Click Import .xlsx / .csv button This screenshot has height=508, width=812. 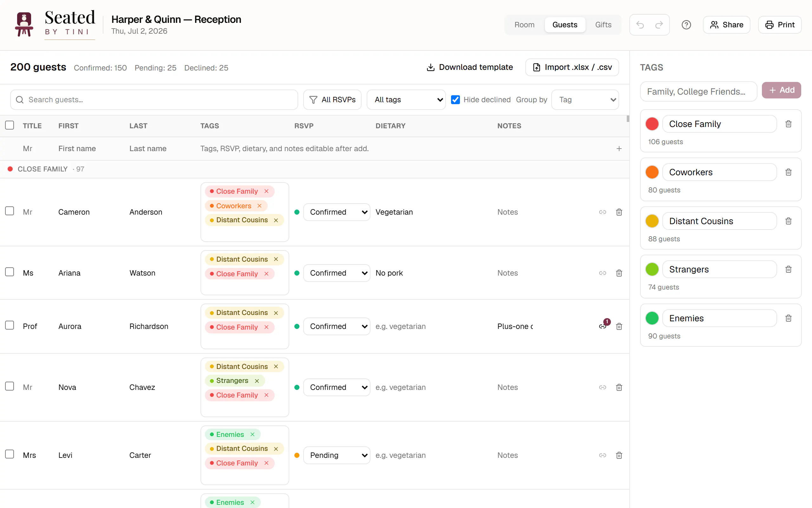572,67
